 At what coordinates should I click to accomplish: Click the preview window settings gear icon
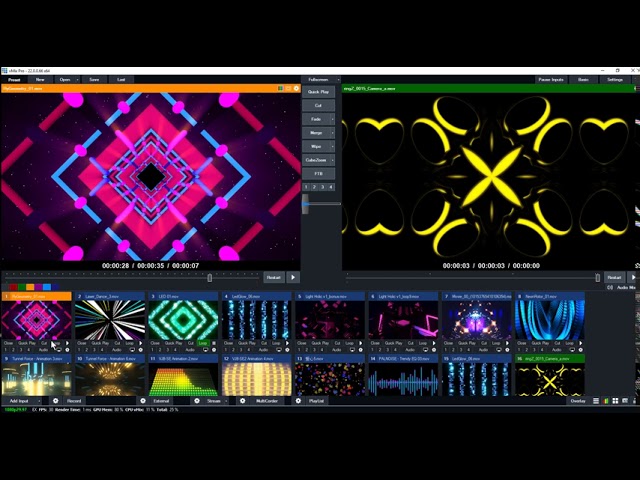296,88
